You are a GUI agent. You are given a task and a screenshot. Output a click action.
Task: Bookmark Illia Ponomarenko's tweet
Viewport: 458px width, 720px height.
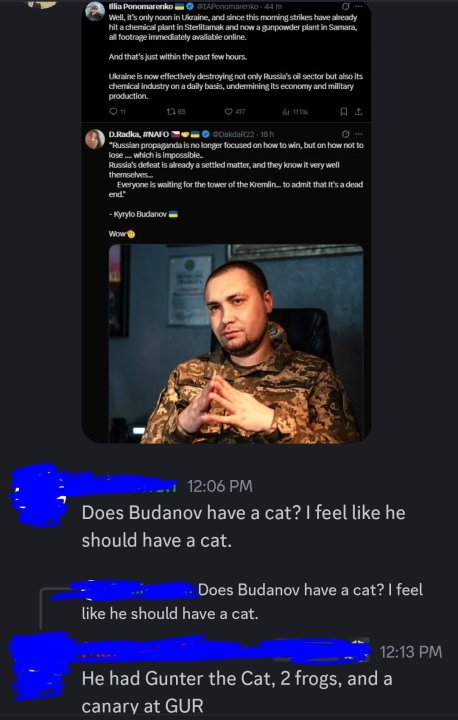pos(342,111)
